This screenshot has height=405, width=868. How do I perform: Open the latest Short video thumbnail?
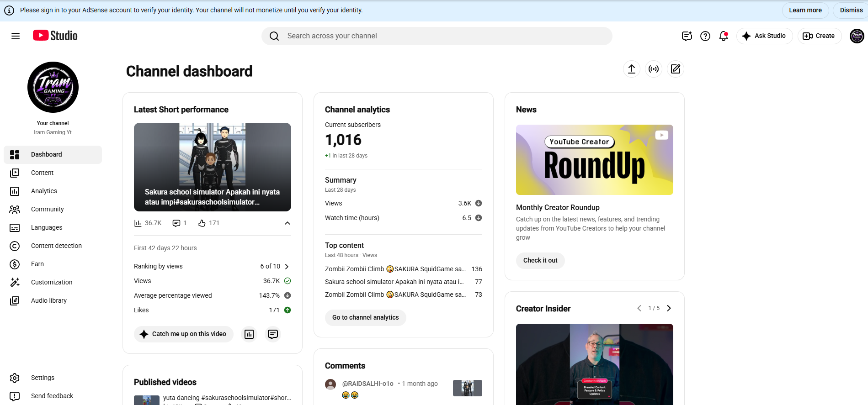(213, 167)
